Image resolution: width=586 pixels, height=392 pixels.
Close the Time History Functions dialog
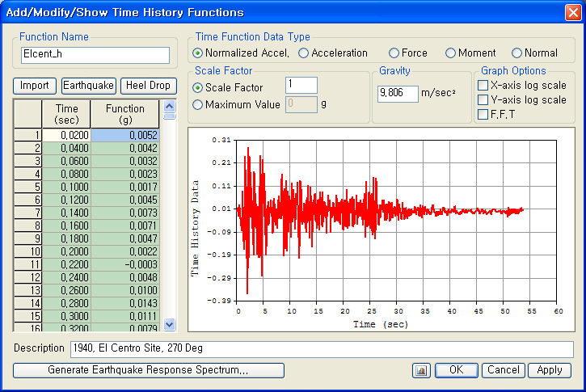pyautogui.click(x=572, y=12)
